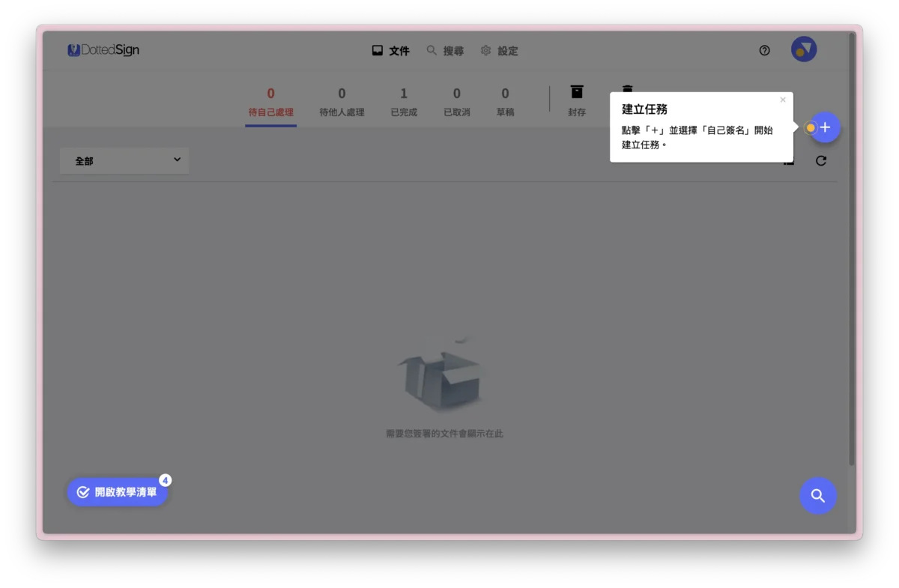
Task: Go to the 文件 menu item
Action: [390, 50]
